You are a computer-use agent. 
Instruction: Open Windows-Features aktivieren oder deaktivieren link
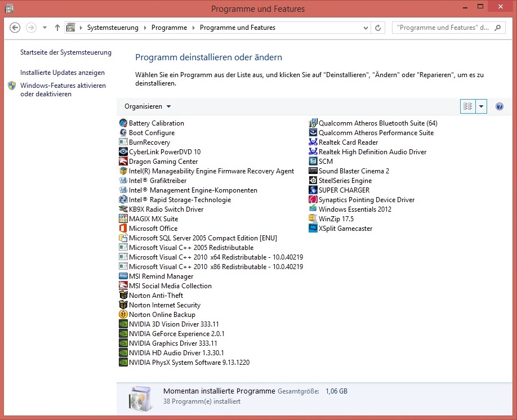click(x=63, y=90)
